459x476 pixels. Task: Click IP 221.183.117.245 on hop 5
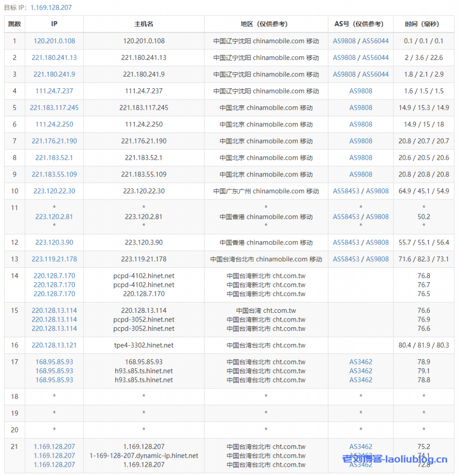pos(53,107)
